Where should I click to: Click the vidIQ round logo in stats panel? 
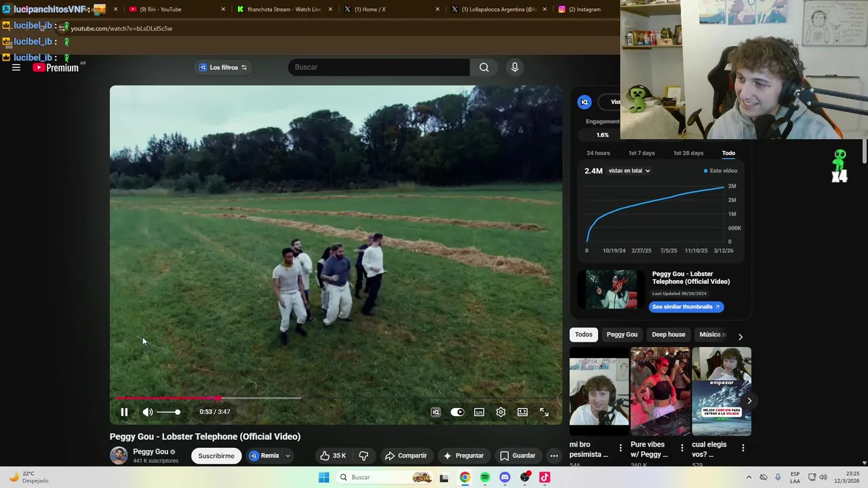pyautogui.click(x=584, y=102)
